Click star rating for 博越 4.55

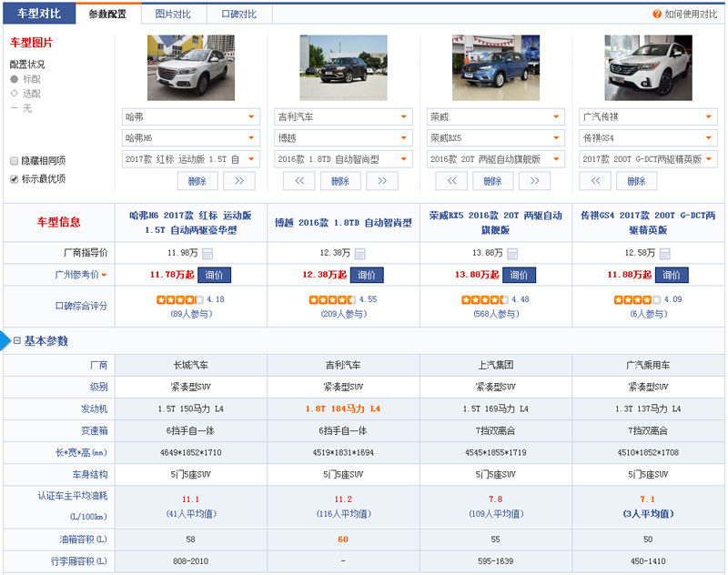[332, 300]
